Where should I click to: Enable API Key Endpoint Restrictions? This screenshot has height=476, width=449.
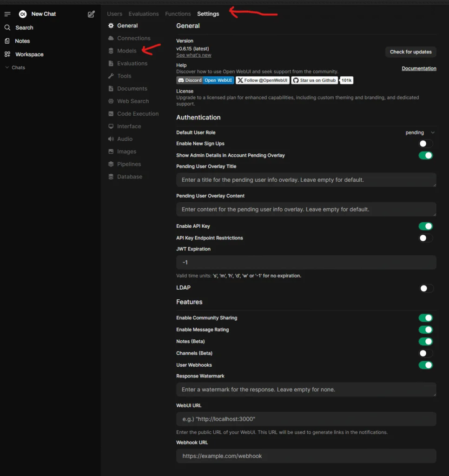[426, 238]
